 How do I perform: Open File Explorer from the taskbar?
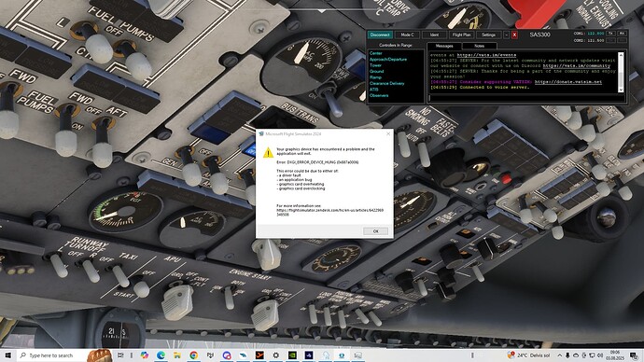(177, 355)
